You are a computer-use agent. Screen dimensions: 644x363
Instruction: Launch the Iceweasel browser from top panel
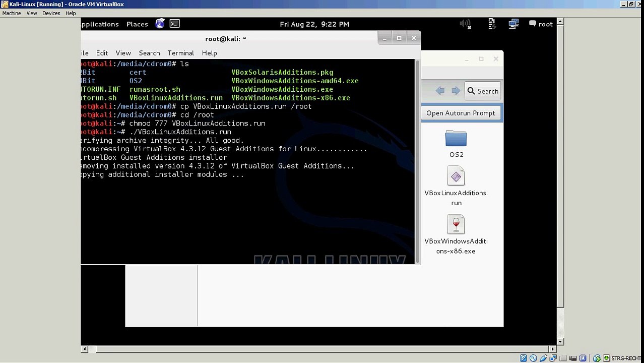pos(160,23)
